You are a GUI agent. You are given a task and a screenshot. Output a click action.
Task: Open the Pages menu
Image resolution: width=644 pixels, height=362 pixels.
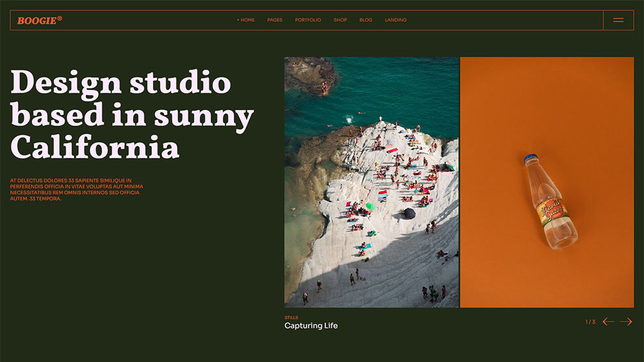pos(275,20)
